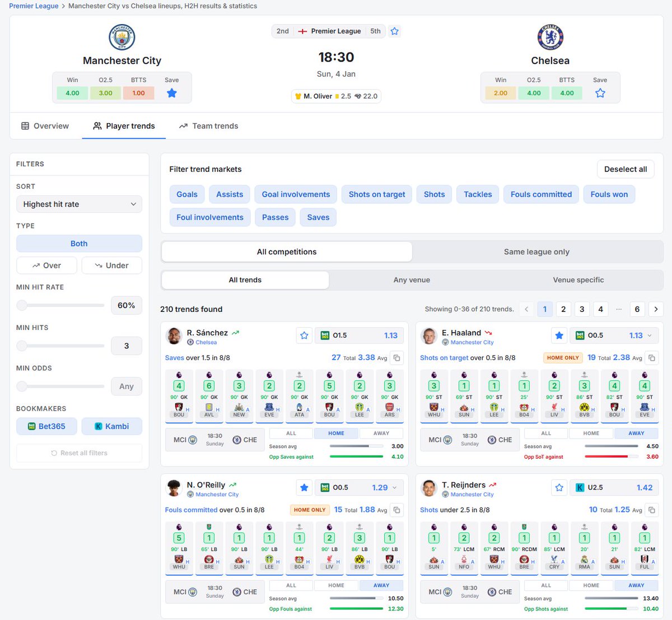
Task: Copy the N. O'Reilly trend
Action: [x=396, y=510]
